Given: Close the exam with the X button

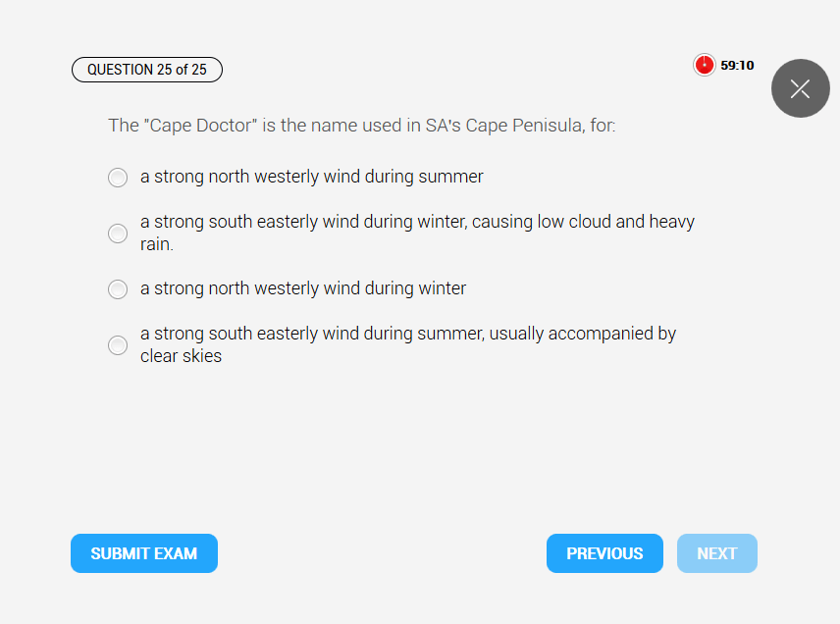Looking at the screenshot, I should tap(800, 88).
